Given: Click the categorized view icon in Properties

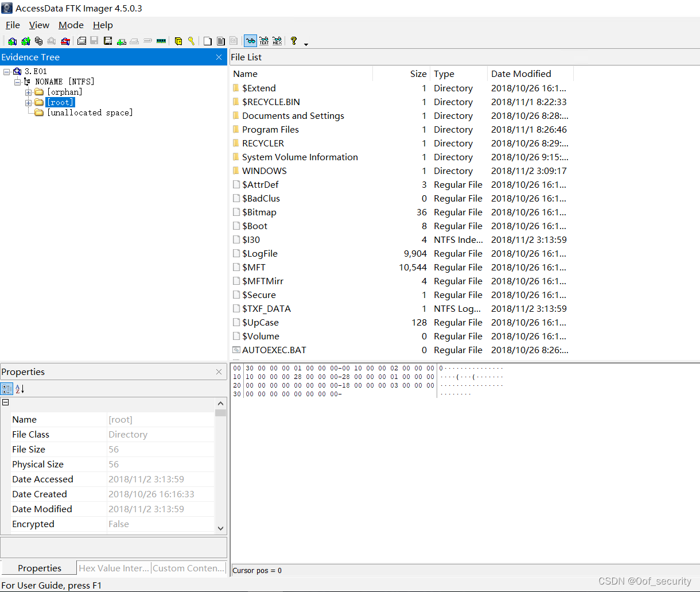Looking at the screenshot, I should click(6, 389).
